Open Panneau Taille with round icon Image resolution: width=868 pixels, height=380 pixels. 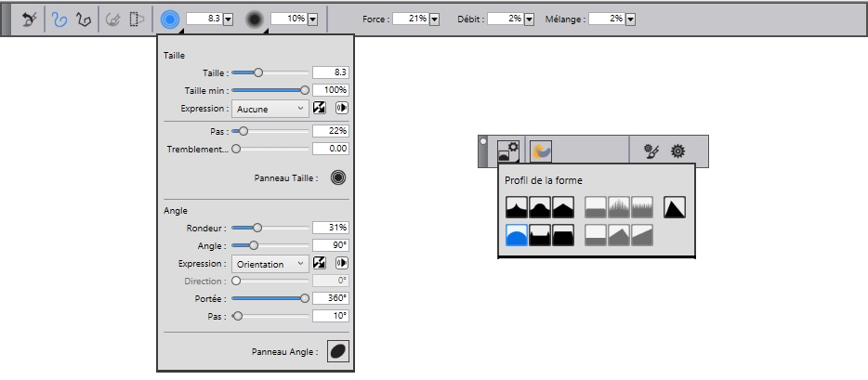(x=337, y=177)
